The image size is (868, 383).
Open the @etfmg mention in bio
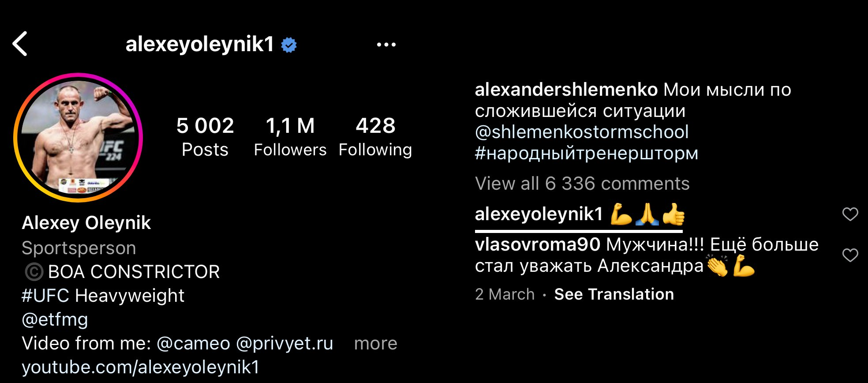[55, 319]
